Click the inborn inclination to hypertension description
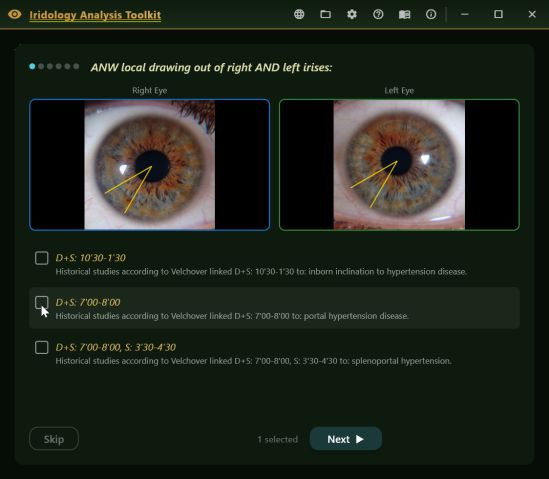 [x=261, y=272]
